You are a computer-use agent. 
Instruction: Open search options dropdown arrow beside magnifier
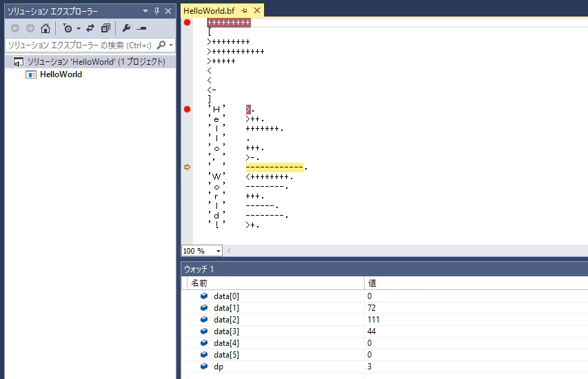tap(171, 45)
